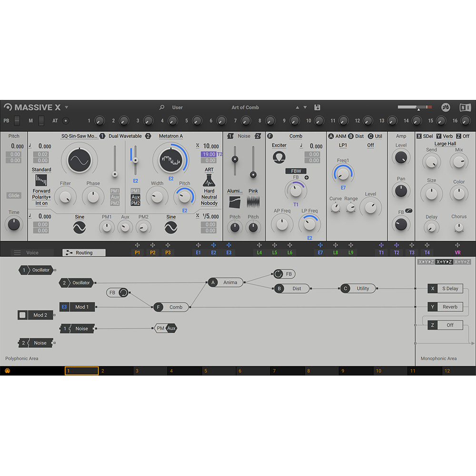
Task: Click the search magnifier icon in the header
Action: (x=162, y=108)
